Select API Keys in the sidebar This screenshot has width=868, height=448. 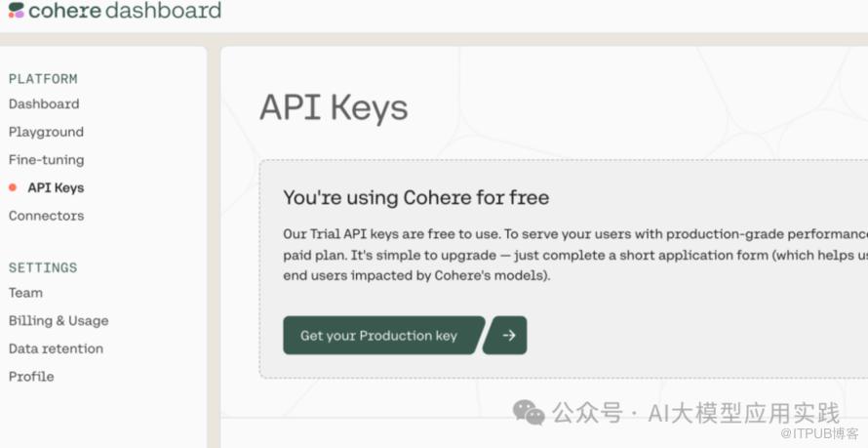point(56,187)
